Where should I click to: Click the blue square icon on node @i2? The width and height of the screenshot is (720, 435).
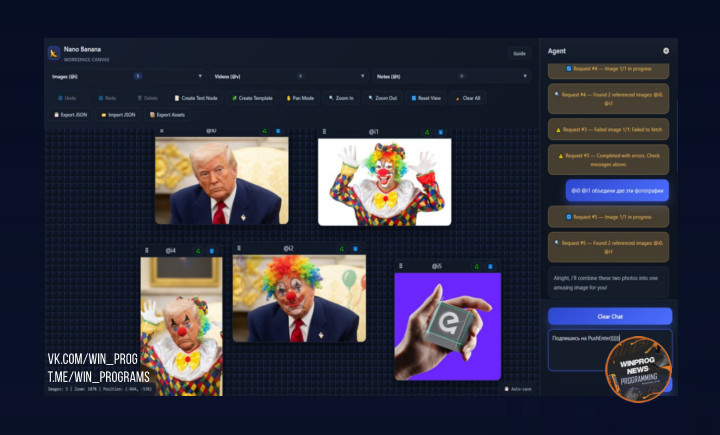[x=355, y=249]
